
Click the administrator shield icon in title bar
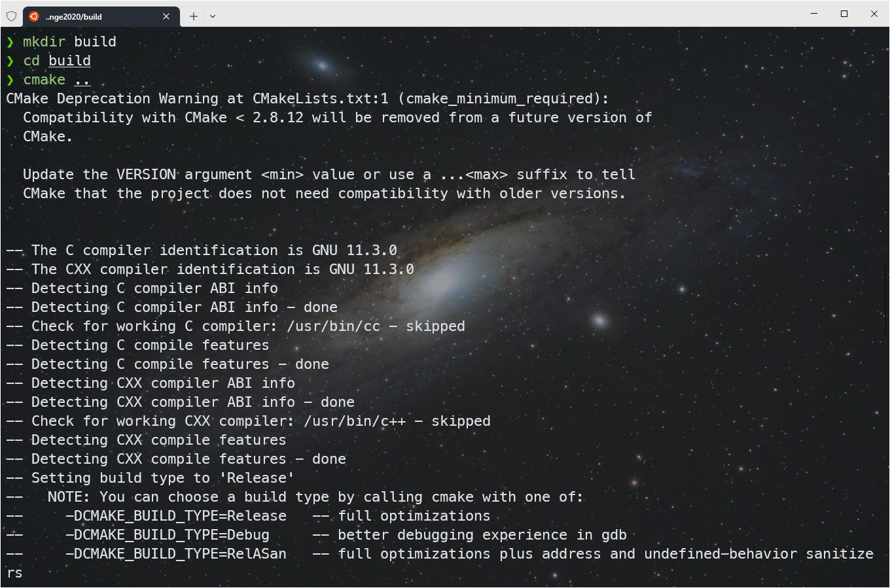click(12, 16)
